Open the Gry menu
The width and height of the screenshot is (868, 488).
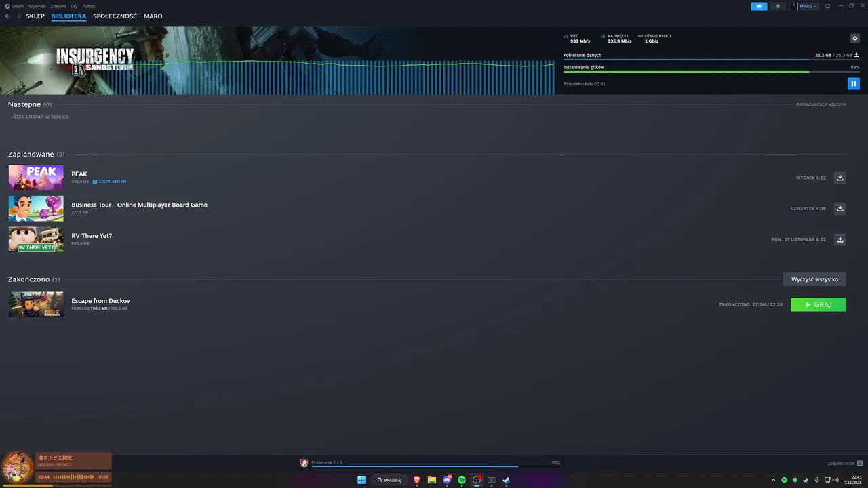74,6
